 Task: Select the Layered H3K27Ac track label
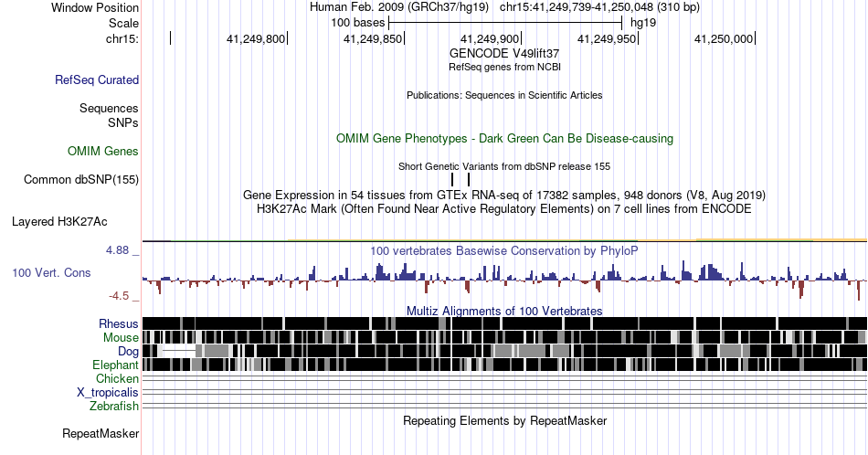pos(59,221)
